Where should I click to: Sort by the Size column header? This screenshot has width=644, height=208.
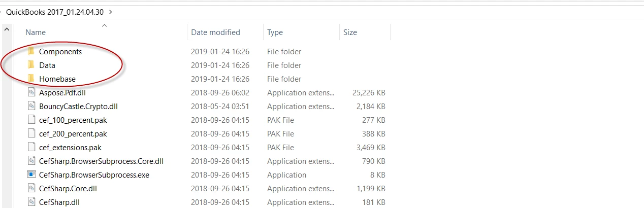(x=350, y=32)
